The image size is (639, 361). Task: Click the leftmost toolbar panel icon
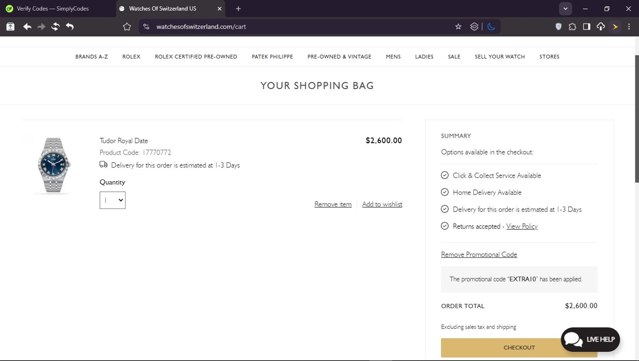click(x=10, y=26)
